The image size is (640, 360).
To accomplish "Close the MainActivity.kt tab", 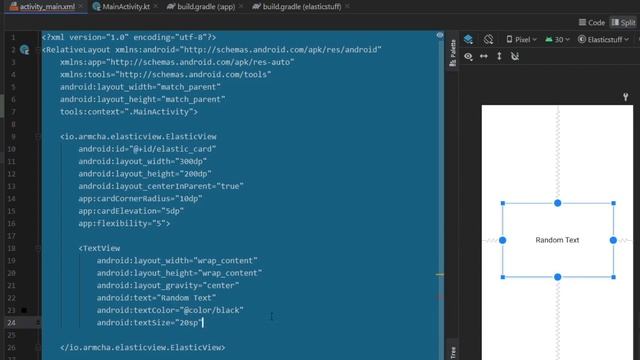I will point(156,7).
